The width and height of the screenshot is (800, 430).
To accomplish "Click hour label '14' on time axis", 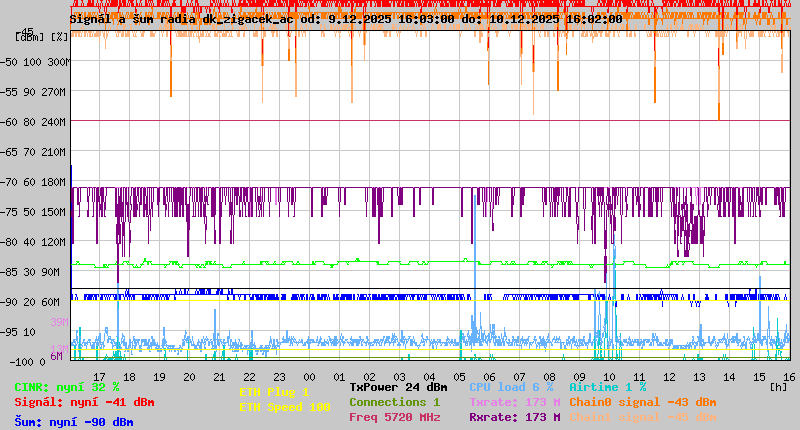I will click(x=730, y=377).
